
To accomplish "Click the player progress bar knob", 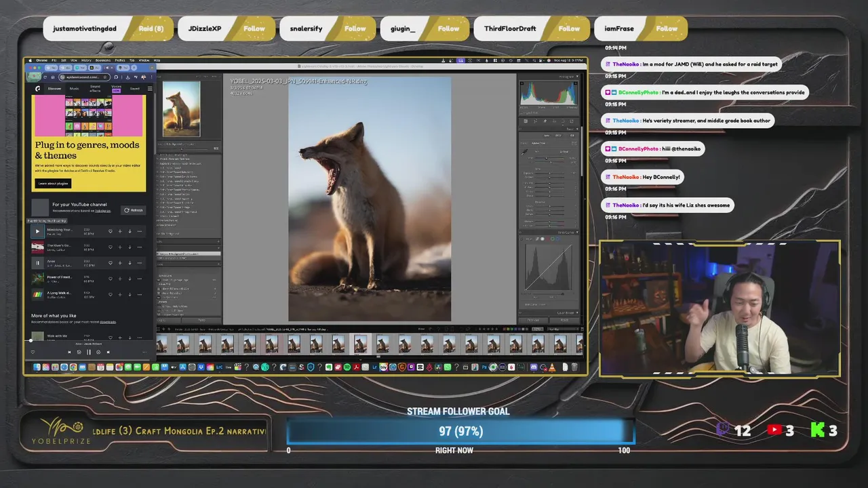I will pyautogui.click(x=31, y=340).
